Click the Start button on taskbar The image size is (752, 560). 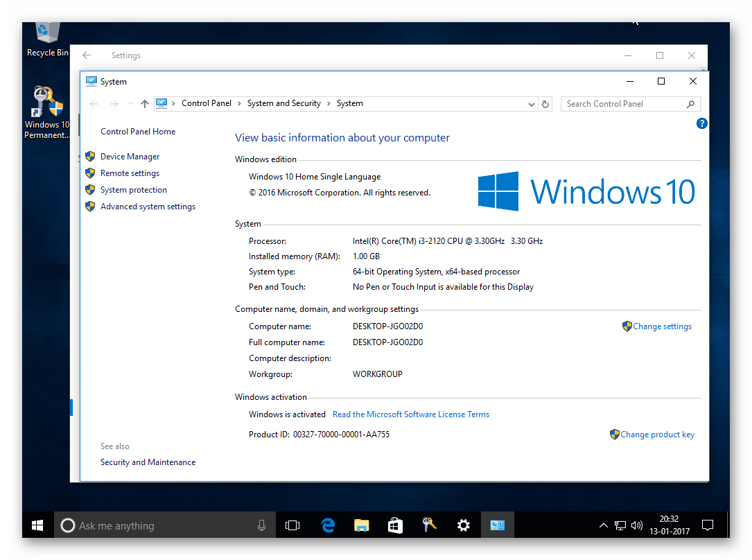pos(37,525)
